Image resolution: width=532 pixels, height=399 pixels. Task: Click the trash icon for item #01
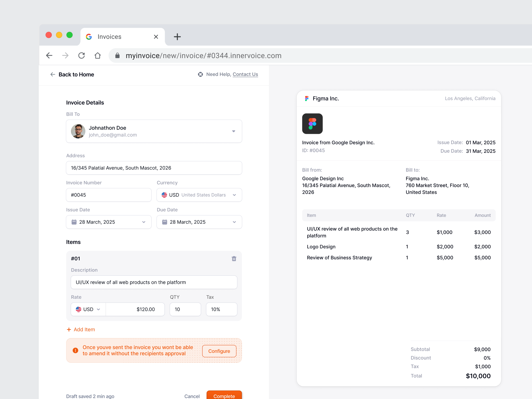tap(234, 258)
